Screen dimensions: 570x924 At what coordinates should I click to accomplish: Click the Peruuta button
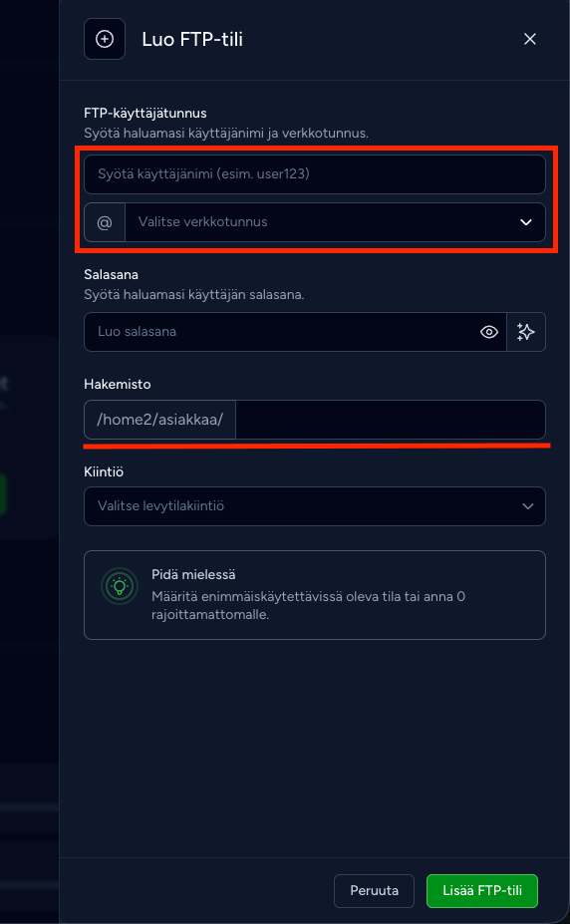374,890
